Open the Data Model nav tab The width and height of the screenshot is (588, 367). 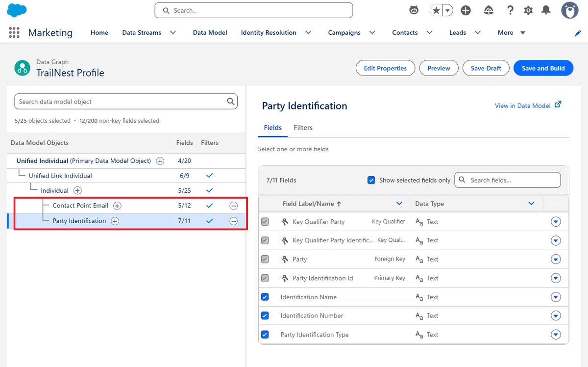pos(210,32)
